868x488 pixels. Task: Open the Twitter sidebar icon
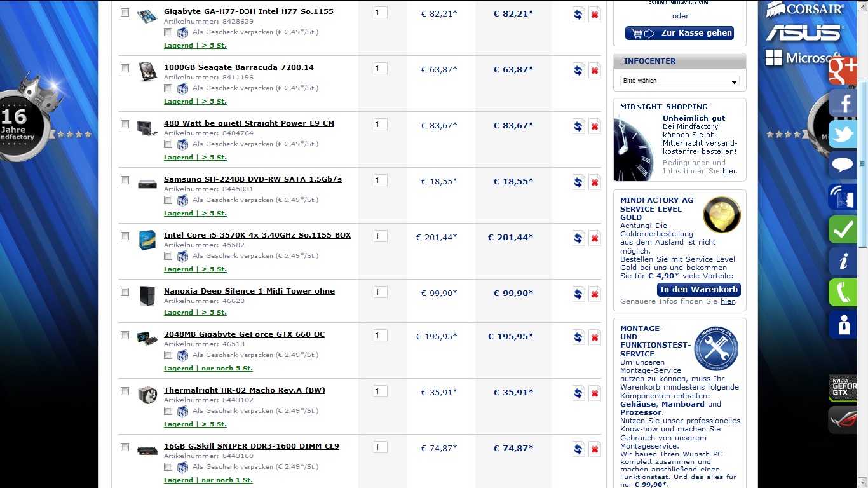pyautogui.click(x=843, y=135)
